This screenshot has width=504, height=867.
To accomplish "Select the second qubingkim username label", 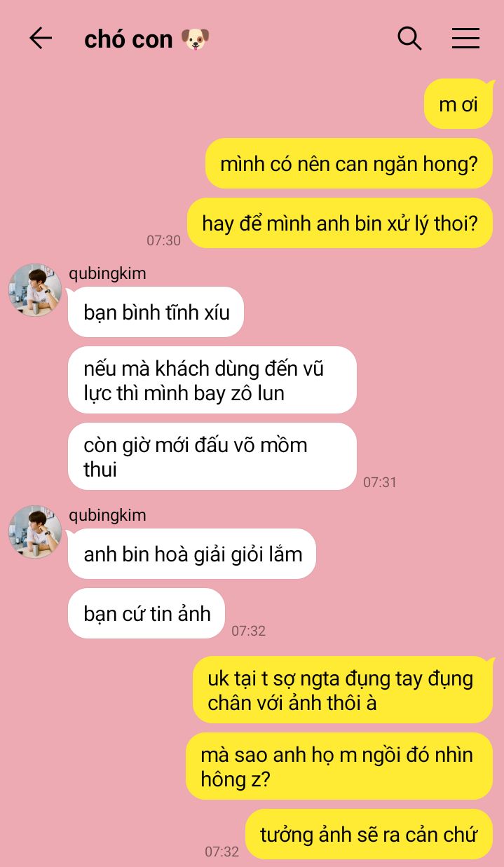I will tap(107, 515).
